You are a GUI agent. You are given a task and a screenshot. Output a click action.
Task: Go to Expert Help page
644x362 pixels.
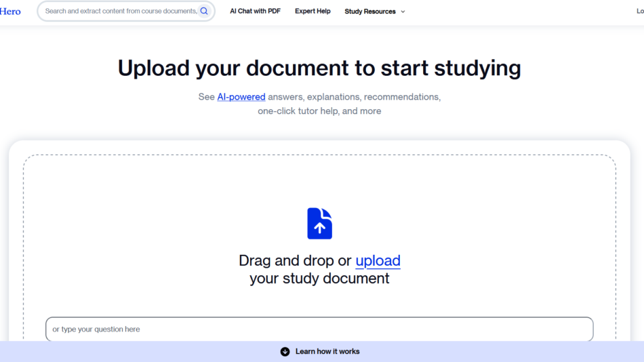(313, 12)
